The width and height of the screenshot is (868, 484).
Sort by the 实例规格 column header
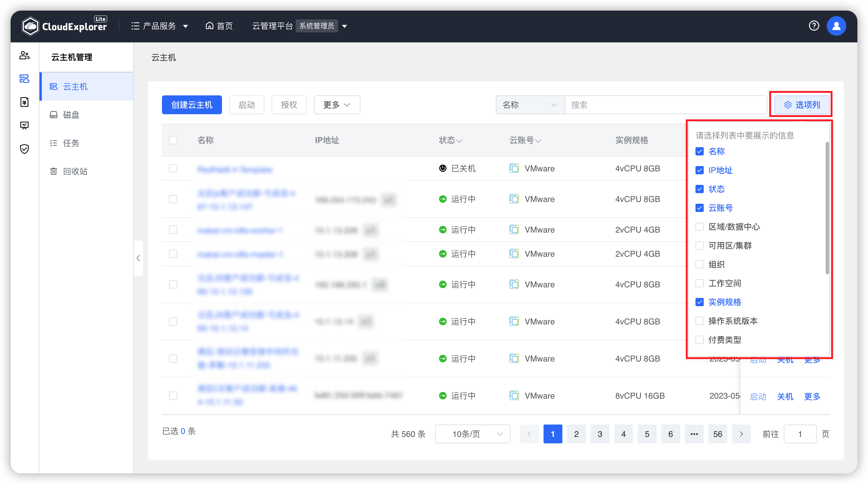(x=632, y=140)
